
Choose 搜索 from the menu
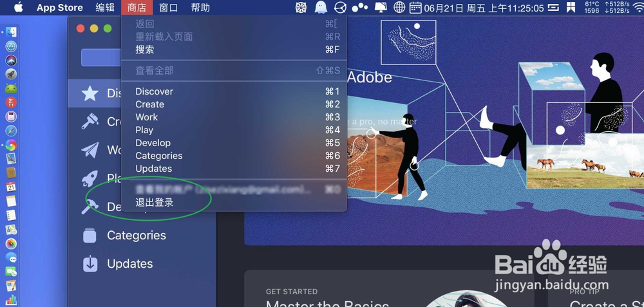tap(234, 50)
